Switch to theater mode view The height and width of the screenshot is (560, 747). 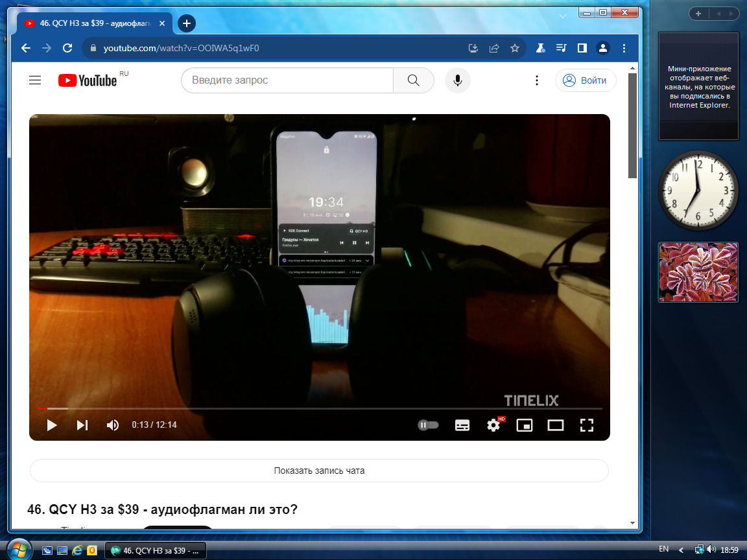tap(556, 425)
